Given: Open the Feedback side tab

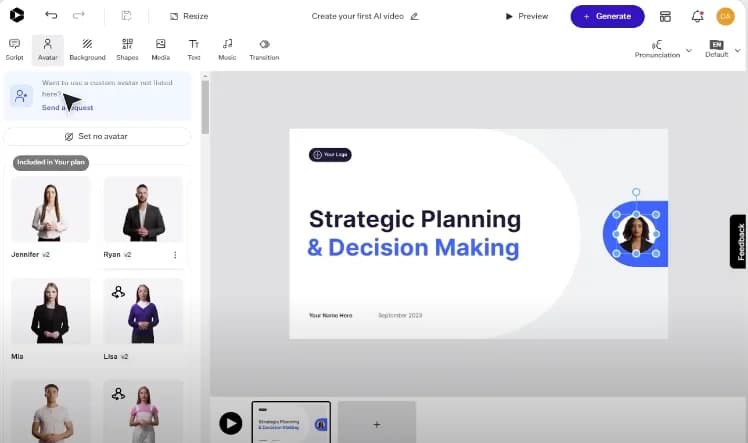Looking at the screenshot, I should (x=739, y=242).
